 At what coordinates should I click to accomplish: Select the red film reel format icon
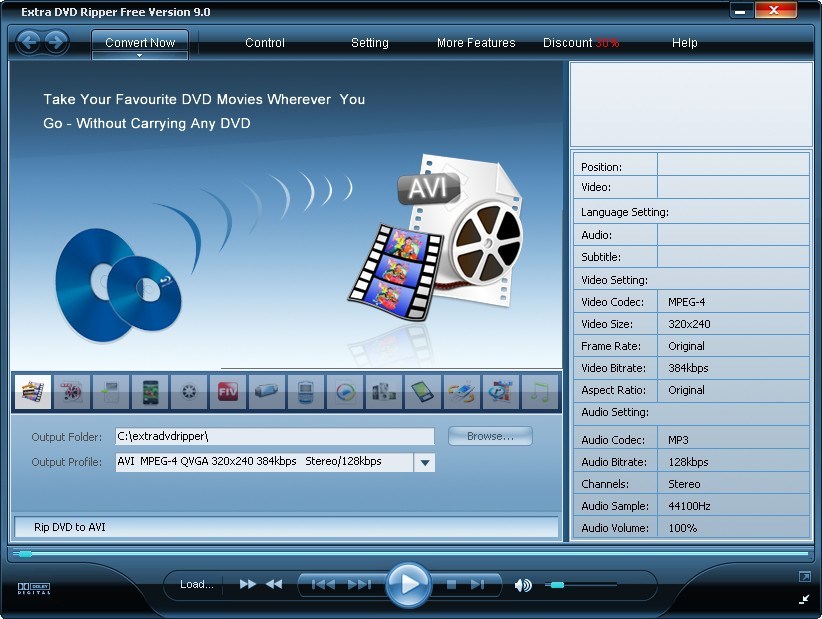coord(72,392)
